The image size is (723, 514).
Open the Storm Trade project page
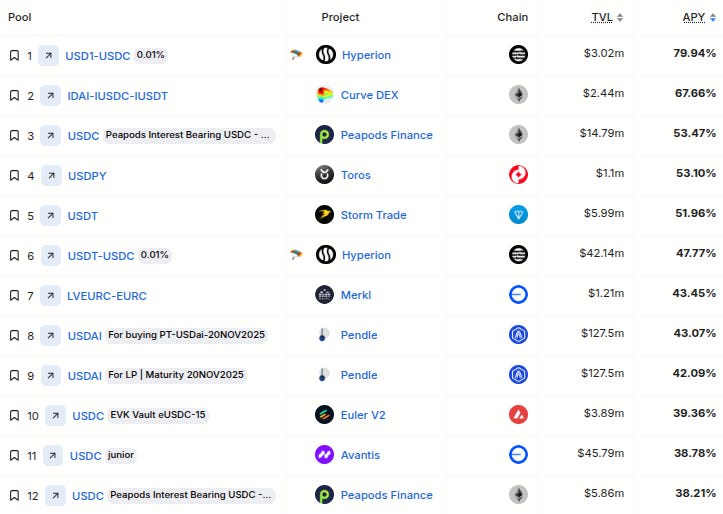(373, 215)
